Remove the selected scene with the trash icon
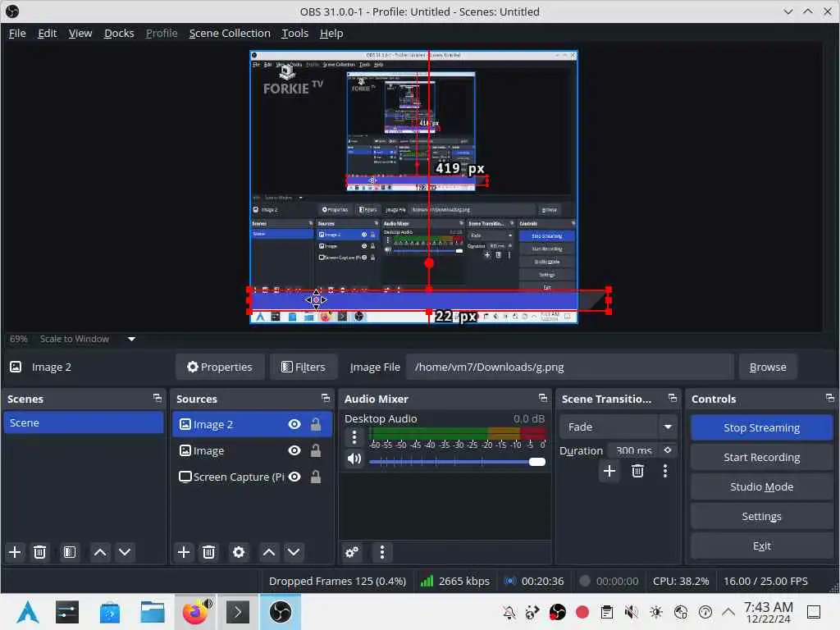Screen dimensions: 840x630 pos(39,552)
